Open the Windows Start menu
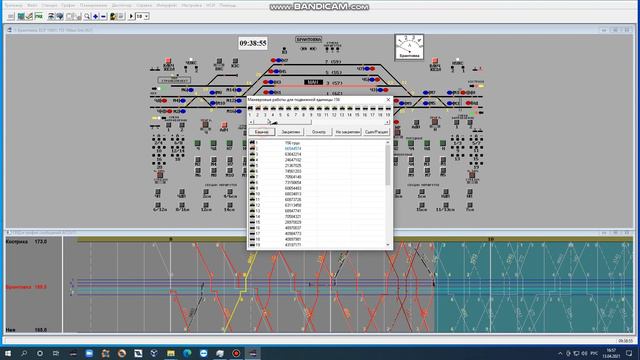This screenshot has width=640, height=360. pyautogui.click(x=8, y=353)
